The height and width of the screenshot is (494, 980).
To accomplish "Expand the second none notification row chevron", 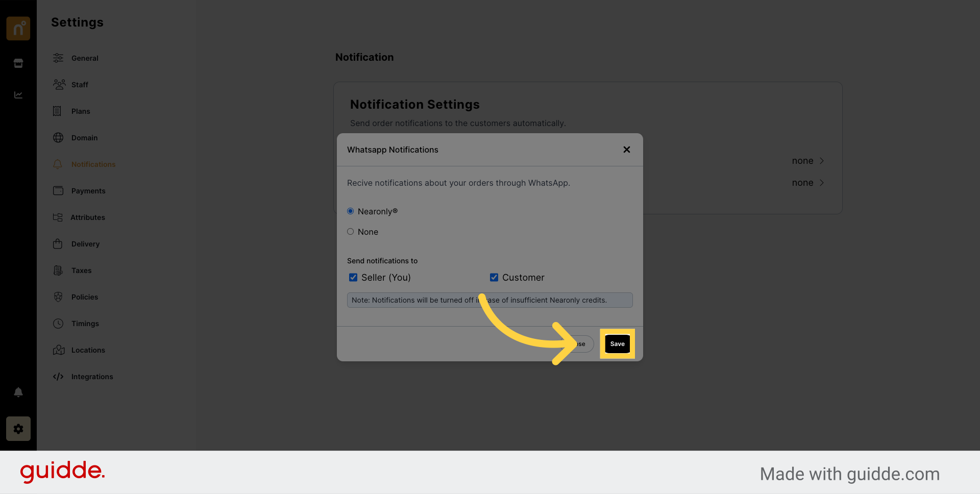I will tap(822, 183).
